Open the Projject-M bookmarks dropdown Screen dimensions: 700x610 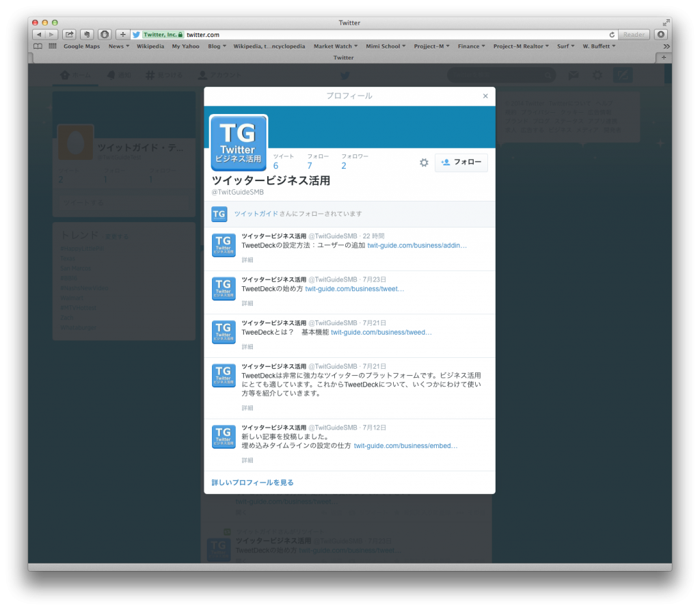click(x=432, y=46)
